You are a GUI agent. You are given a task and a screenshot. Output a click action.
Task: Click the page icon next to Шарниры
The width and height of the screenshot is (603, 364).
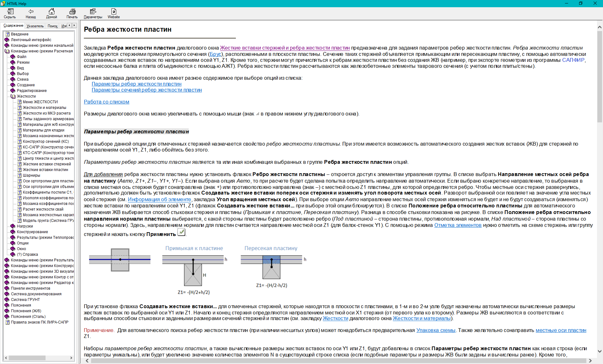point(19,175)
